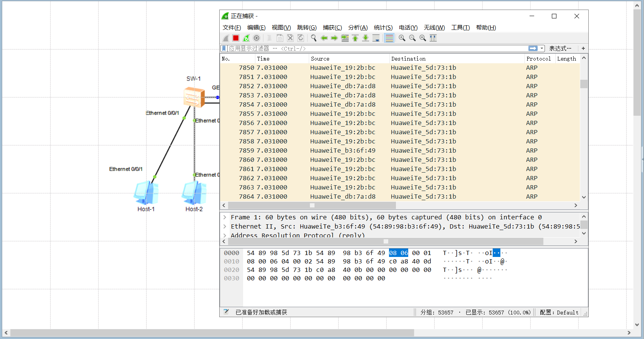The width and height of the screenshot is (644, 339).
Task: Open the 工具(T) menu
Action: click(460, 28)
